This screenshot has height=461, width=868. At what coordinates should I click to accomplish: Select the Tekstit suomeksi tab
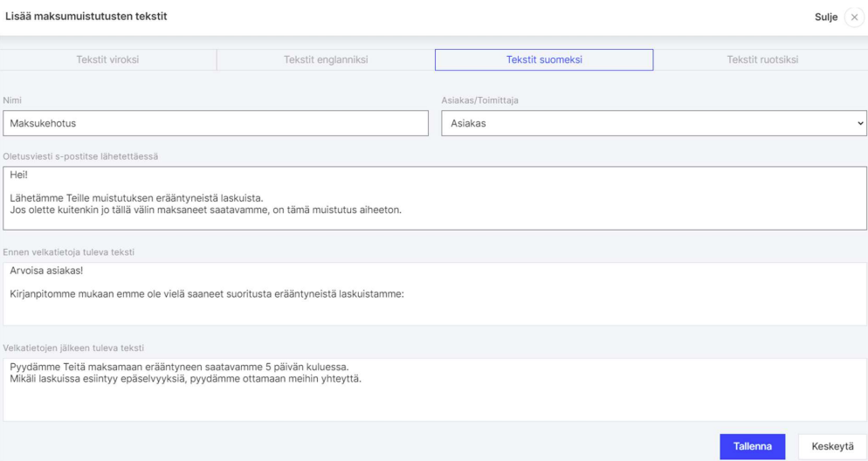[x=544, y=59]
